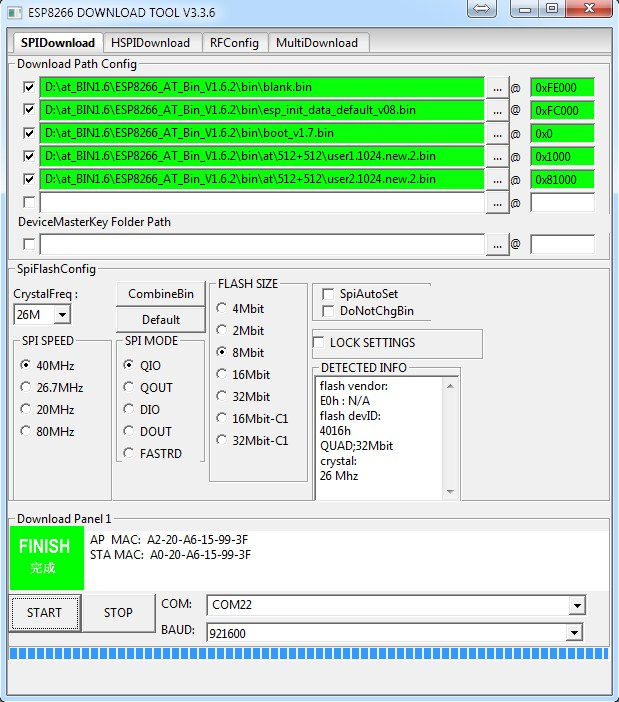This screenshot has height=702, width=619.
Task: Browse file for user2.1024.new.2.bin row
Action: (x=497, y=180)
